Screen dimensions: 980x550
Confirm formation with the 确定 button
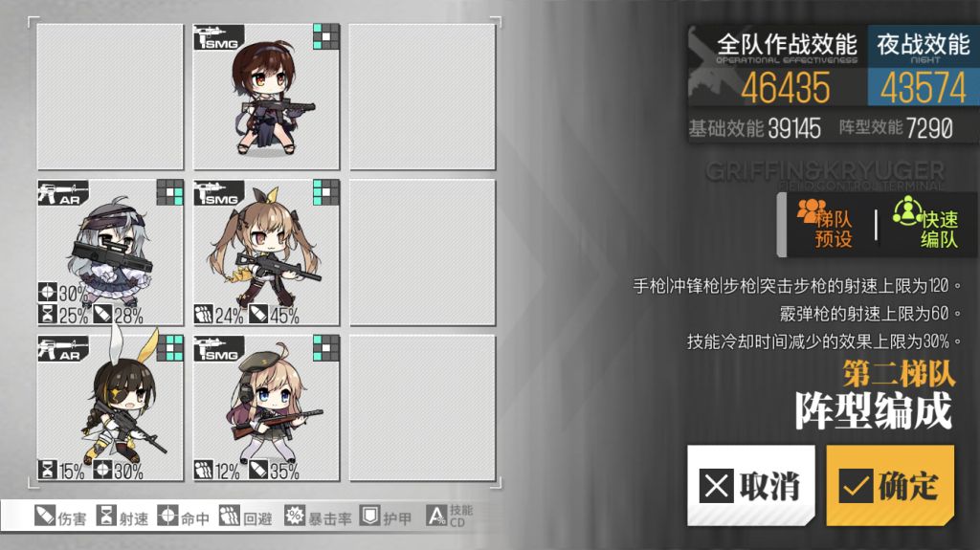(890, 485)
